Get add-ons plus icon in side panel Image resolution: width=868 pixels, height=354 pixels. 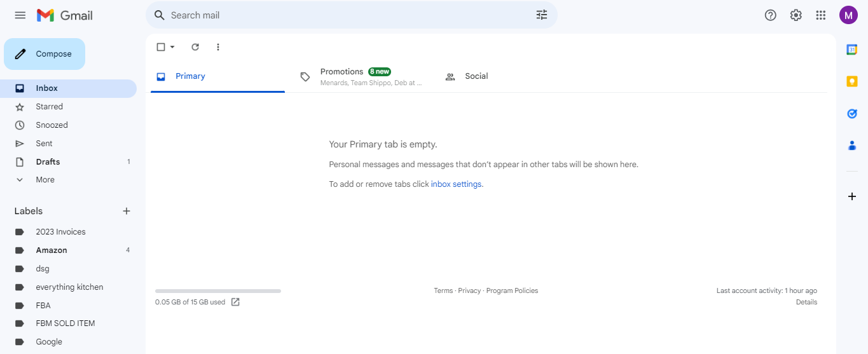[x=852, y=196]
